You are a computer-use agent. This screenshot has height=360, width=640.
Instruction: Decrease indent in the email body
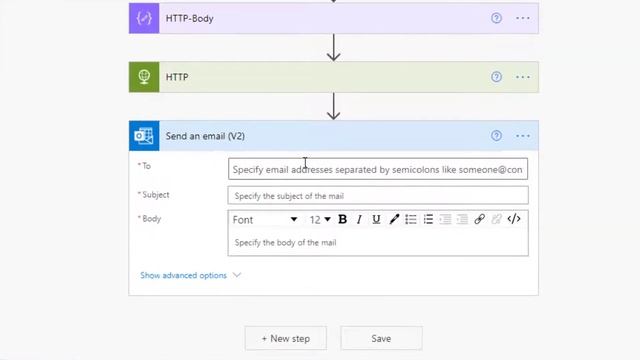pos(445,220)
